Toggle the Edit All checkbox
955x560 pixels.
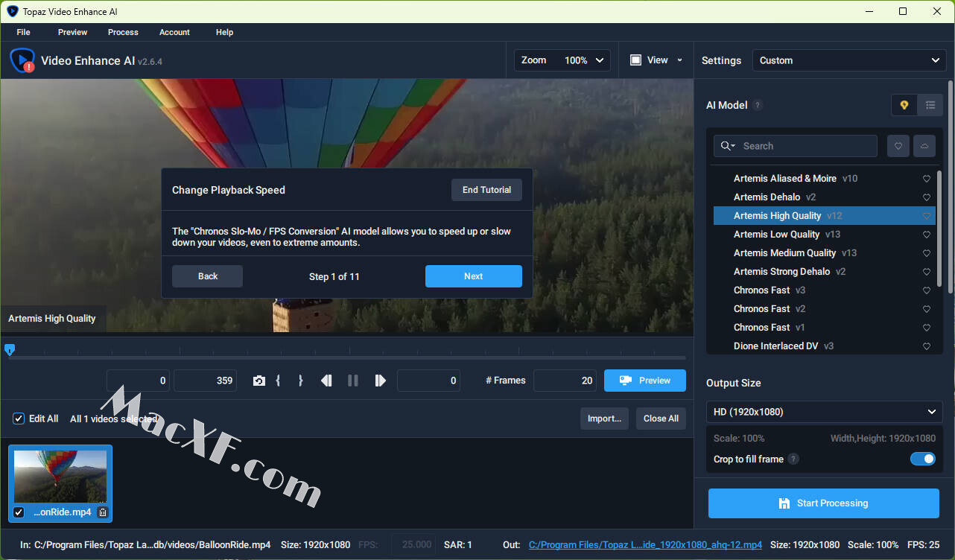tap(19, 419)
